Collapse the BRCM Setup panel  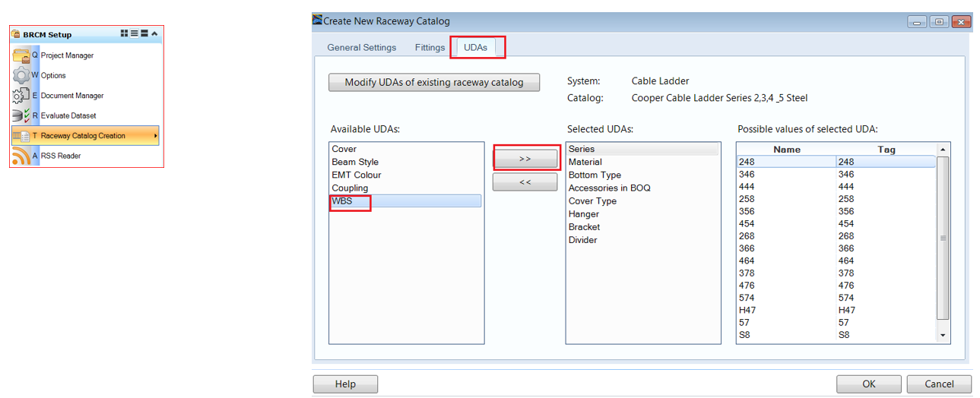[x=154, y=33]
